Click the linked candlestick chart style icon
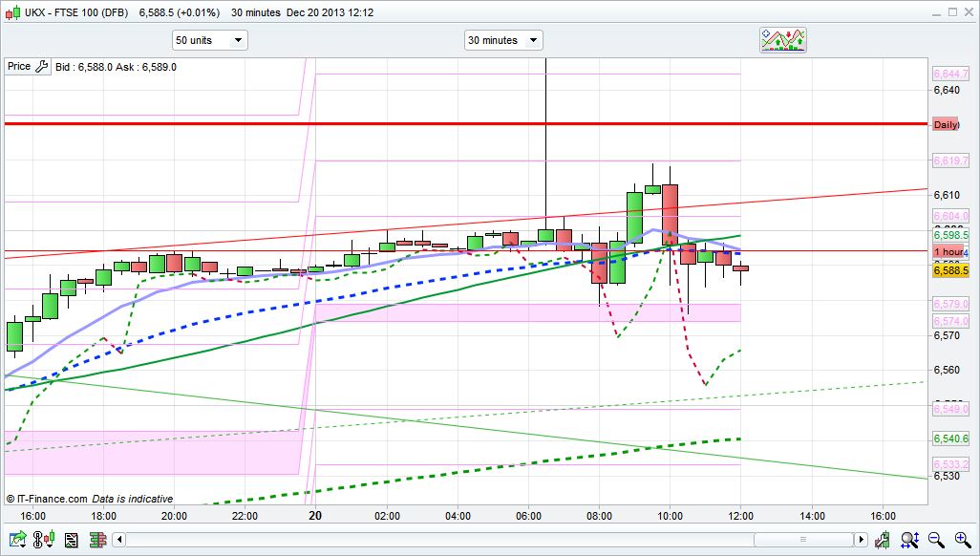 point(45,541)
